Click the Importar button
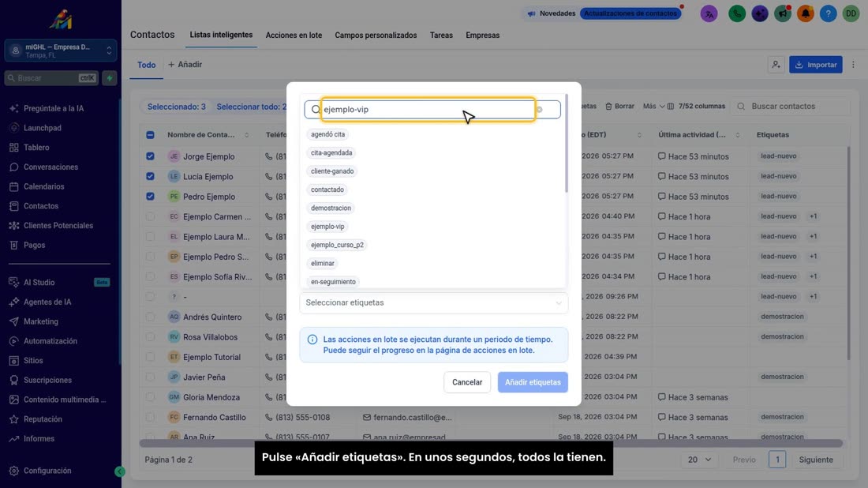 (x=815, y=65)
